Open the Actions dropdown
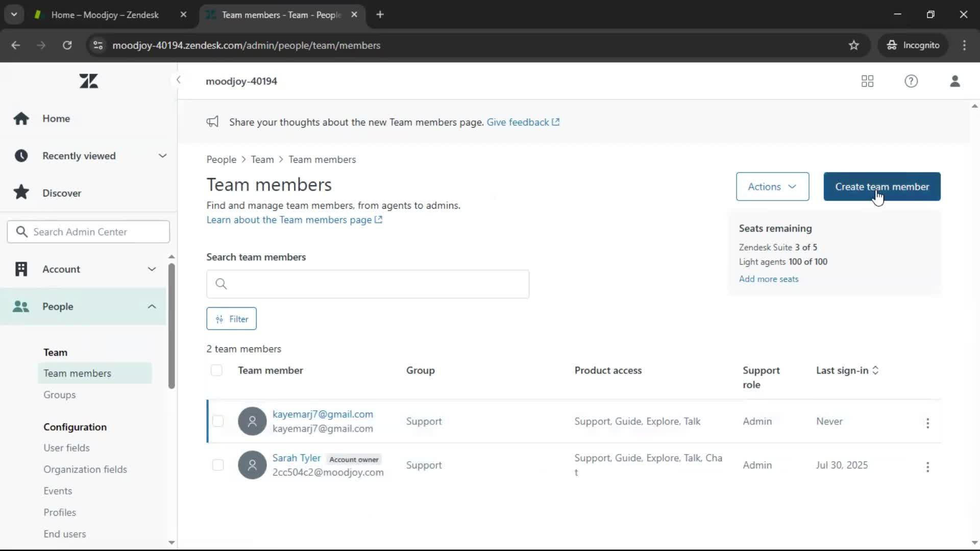The image size is (980, 551). (x=772, y=187)
